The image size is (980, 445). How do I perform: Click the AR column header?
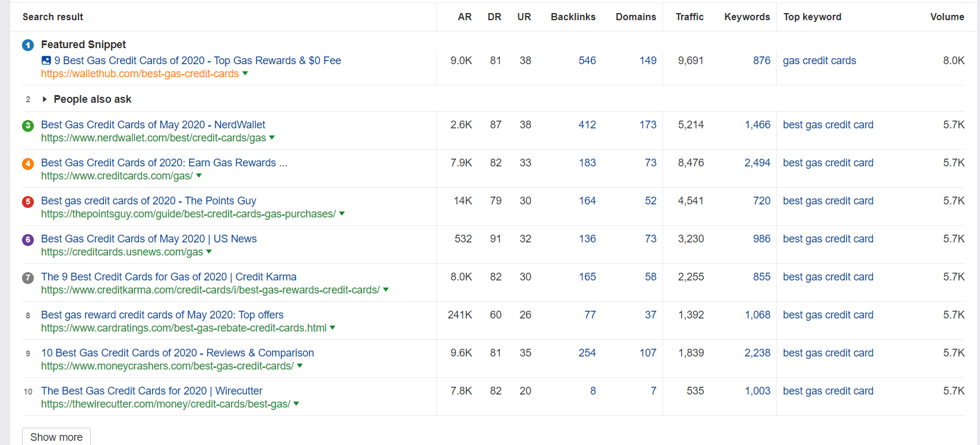click(x=465, y=17)
